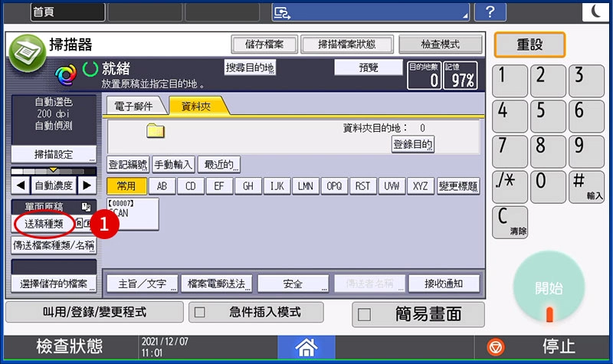Tap 接收通知 button
The image size is (613, 364).
click(444, 284)
